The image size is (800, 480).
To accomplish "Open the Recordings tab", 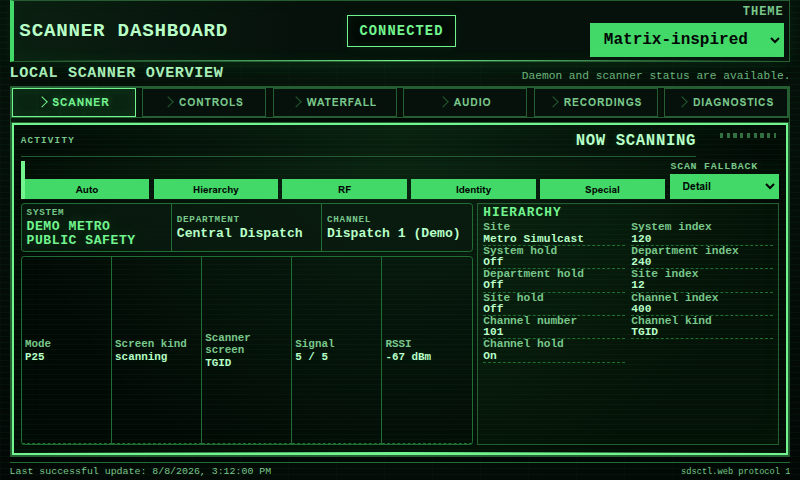I will pos(595,102).
